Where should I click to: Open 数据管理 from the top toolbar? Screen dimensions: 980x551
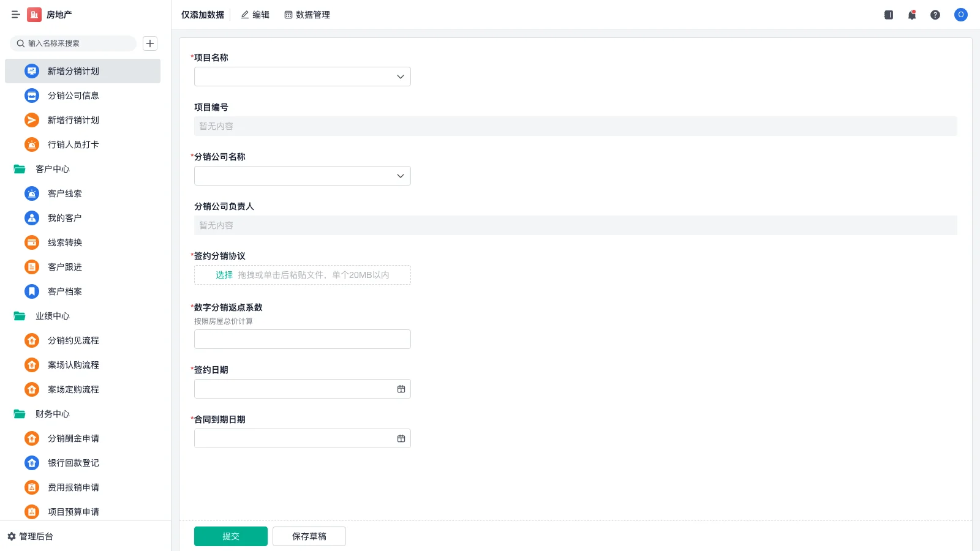point(307,15)
